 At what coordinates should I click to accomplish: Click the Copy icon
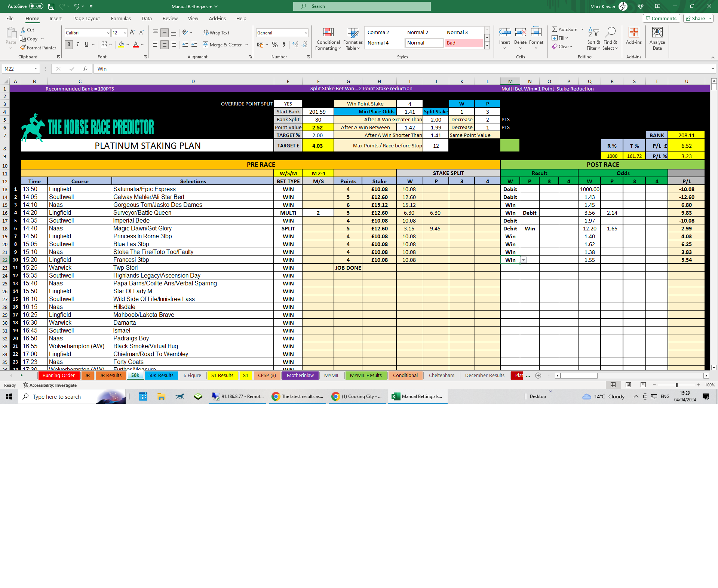coord(23,39)
